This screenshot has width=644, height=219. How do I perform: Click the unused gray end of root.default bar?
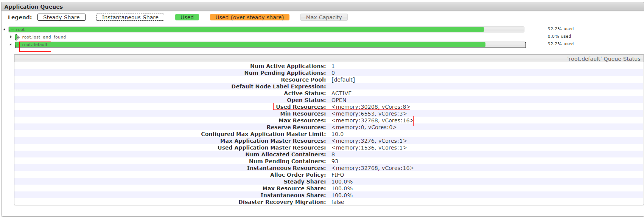[x=505, y=45]
